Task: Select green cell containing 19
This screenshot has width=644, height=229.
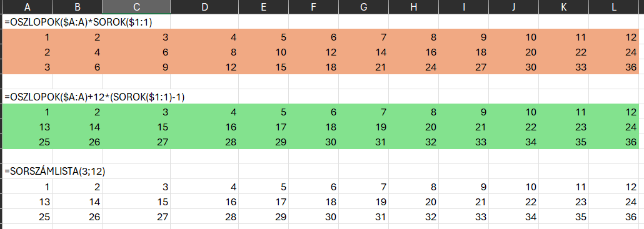Action: pos(363,127)
